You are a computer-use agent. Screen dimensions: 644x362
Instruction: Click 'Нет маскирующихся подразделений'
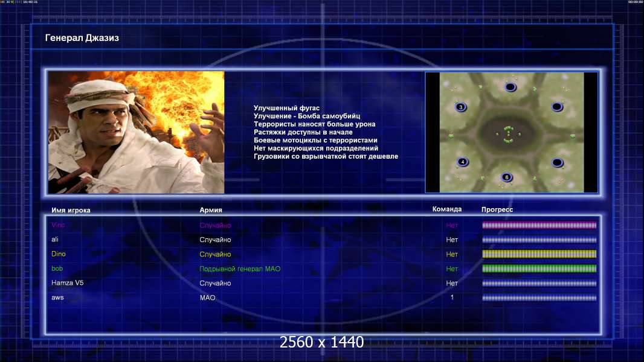(316, 148)
